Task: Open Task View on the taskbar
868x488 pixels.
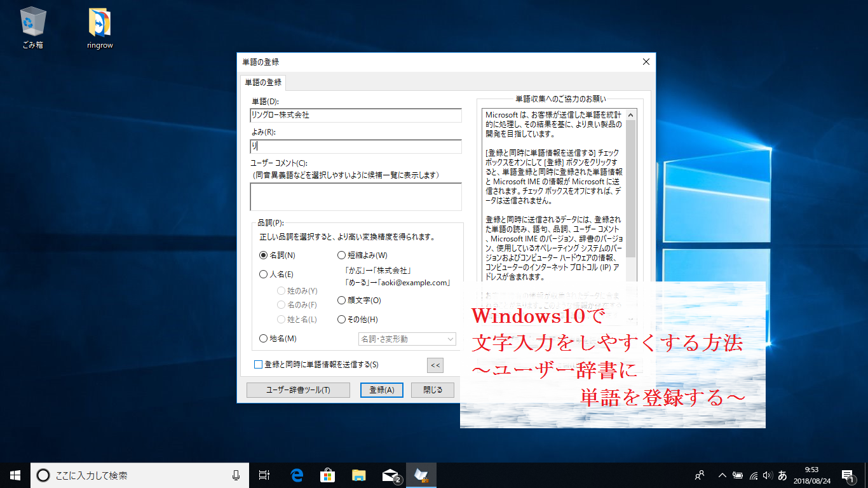Action: [265, 475]
